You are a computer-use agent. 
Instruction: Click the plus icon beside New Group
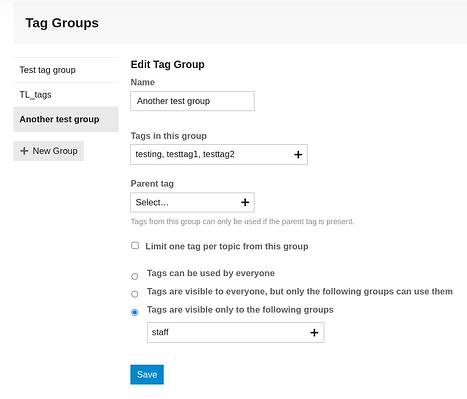coord(24,151)
